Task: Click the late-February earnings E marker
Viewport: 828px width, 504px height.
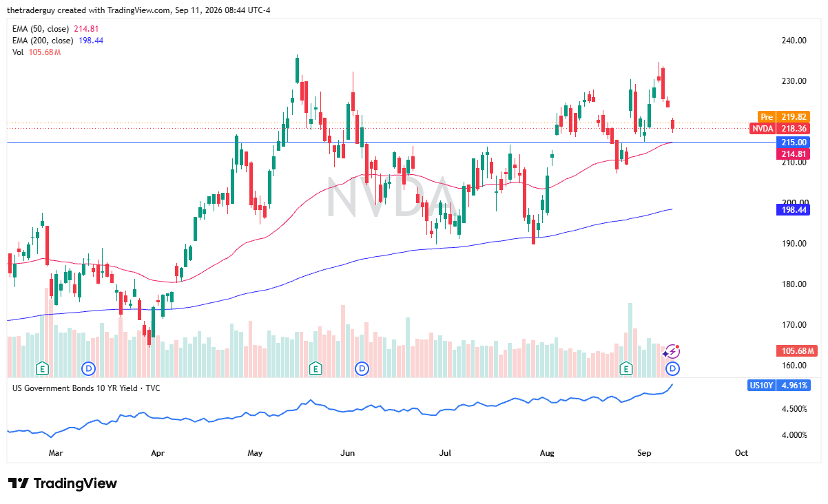Action: click(x=42, y=368)
